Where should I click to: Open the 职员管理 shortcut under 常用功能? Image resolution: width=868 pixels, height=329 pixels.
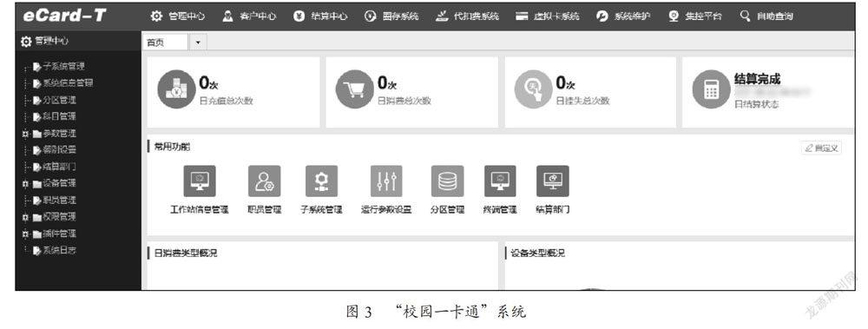click(264, 181)
